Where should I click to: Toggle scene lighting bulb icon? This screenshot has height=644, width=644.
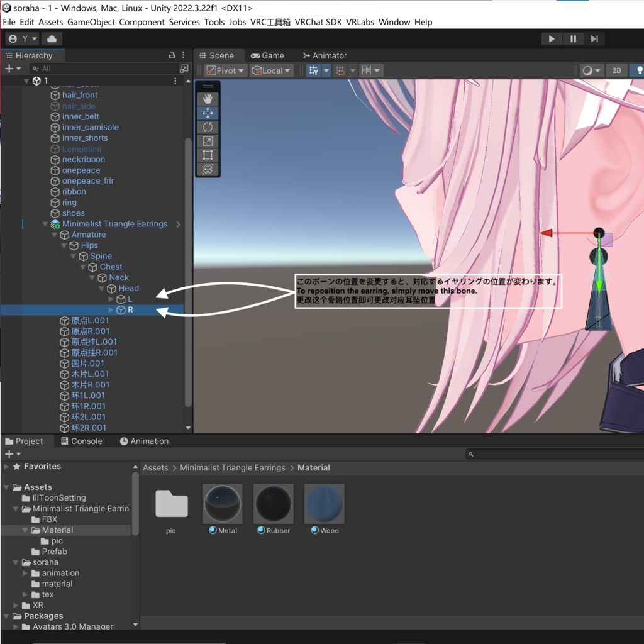pyautogui.click(x=639, y=70)
